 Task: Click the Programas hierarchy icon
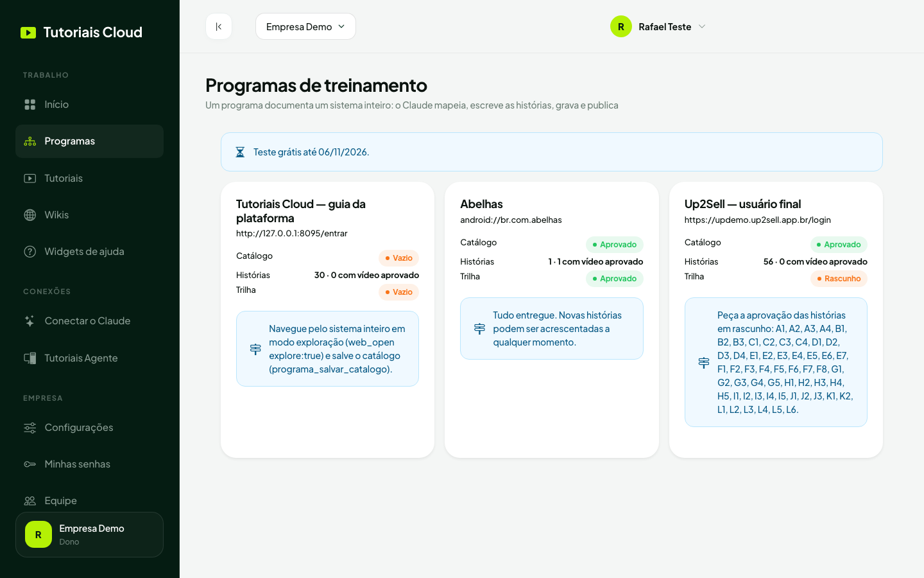[x=30, y=141]
